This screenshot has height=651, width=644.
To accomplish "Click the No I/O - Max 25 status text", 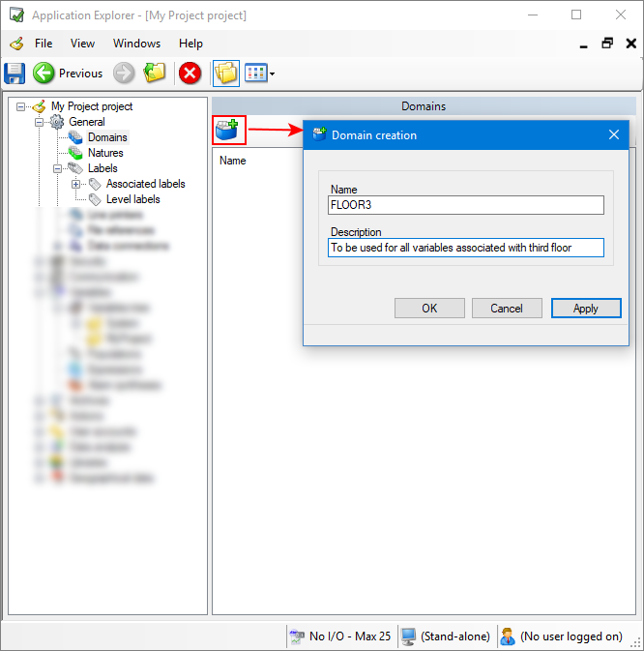I will pos(350,636).
